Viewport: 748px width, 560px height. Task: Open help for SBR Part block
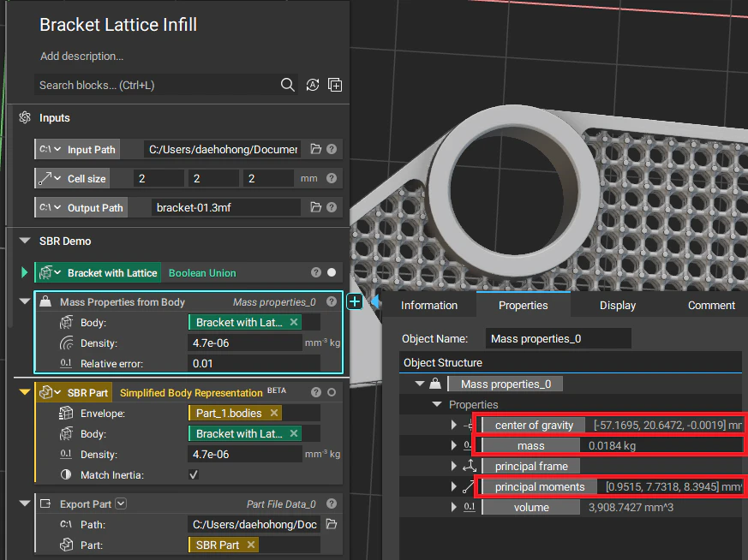point(316,392)
